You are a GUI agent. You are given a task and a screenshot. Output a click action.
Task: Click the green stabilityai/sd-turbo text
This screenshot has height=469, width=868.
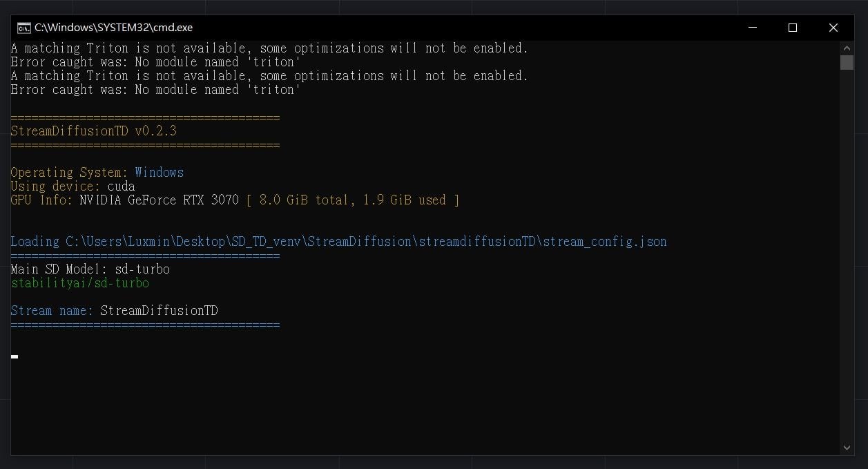[80, 283]
